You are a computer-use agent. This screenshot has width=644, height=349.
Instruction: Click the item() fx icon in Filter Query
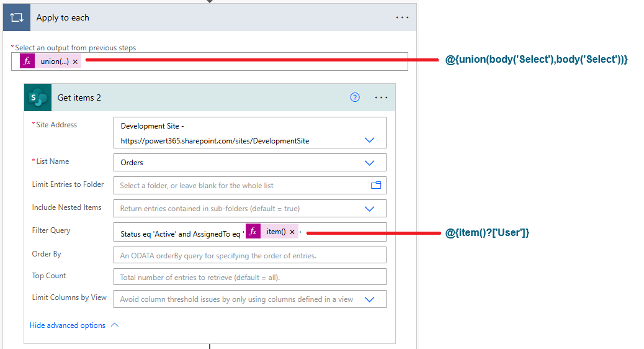[253, 232]
